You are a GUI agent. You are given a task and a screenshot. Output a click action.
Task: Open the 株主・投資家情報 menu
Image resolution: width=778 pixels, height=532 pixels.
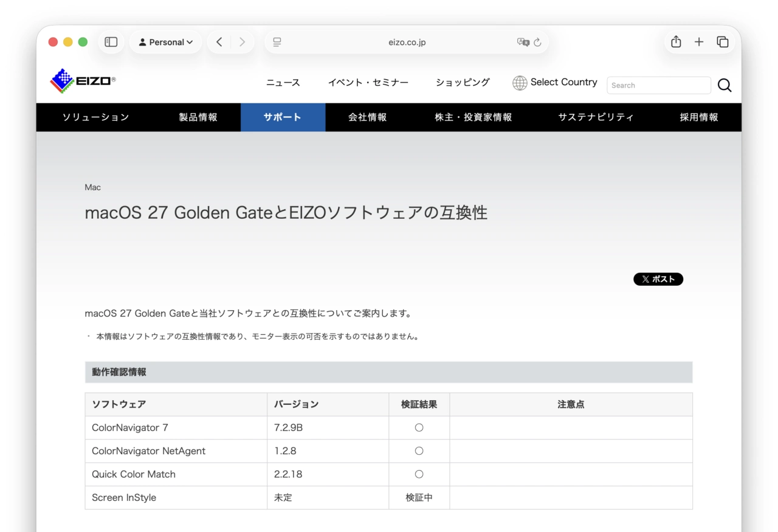[473, 117]
